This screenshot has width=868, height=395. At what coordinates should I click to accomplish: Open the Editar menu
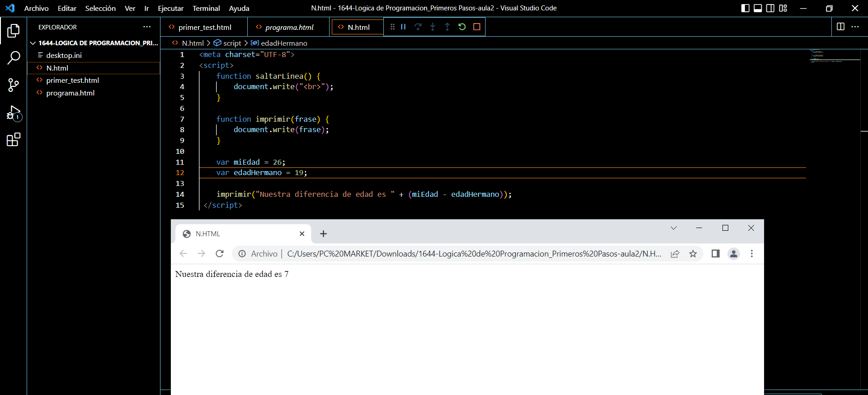(x=67, y=8)
